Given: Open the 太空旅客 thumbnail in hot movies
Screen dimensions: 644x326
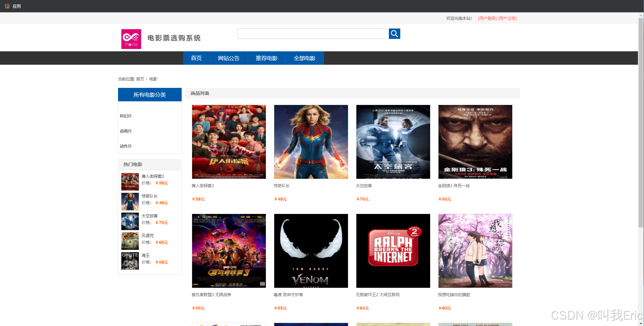Looking at the screenshot, I should [x=130, y=221].
